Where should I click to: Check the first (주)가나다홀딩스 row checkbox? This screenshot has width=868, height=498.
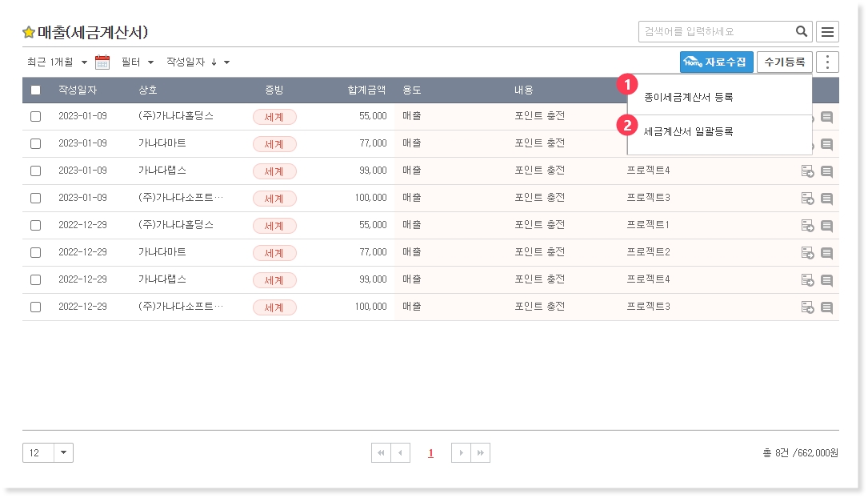[x=35, y=116]
